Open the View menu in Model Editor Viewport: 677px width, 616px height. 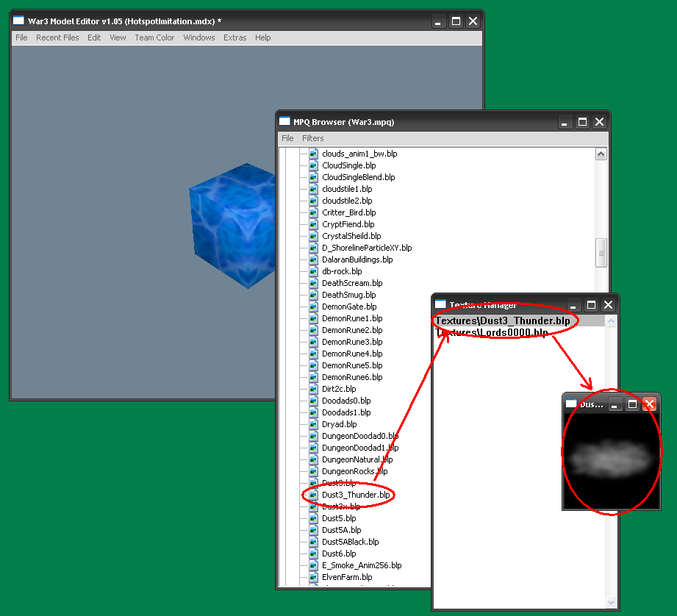point(118,37)
